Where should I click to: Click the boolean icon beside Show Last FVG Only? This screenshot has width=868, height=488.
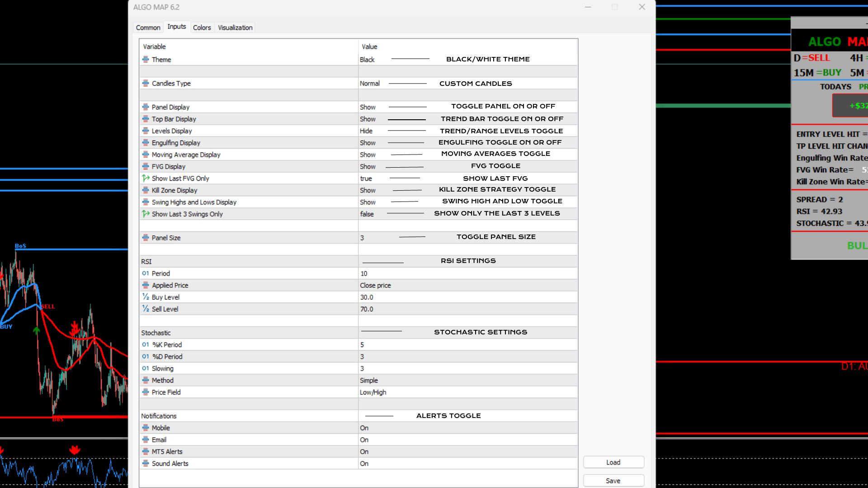click(x=145, y=178)
